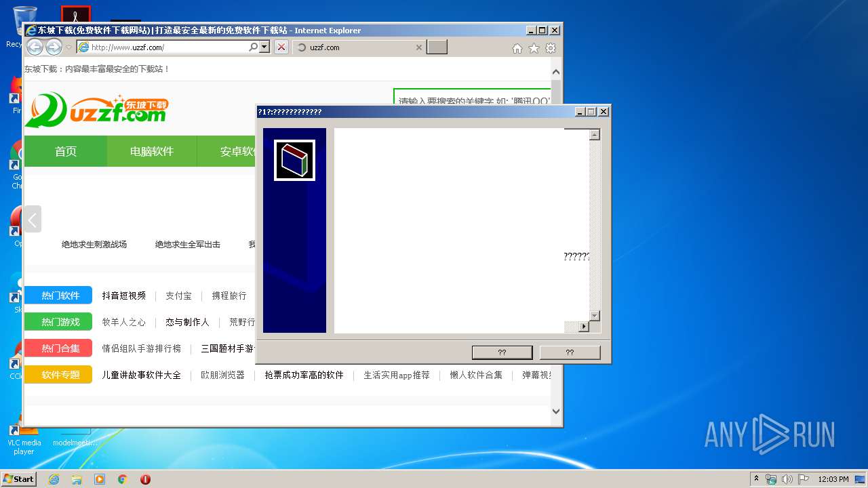Image resolution: width=868 pixels, height=488 pixels.
Task: Click the IE page scroll up arrow
Action: pos(556,71)
